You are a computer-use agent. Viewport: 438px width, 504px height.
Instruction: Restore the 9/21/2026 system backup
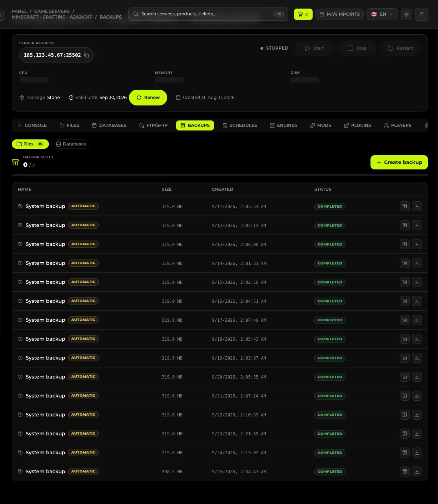tap(405, 396)
